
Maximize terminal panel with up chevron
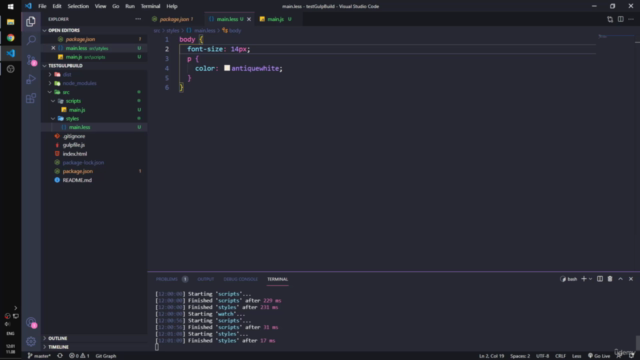click(x=620, y=279)
